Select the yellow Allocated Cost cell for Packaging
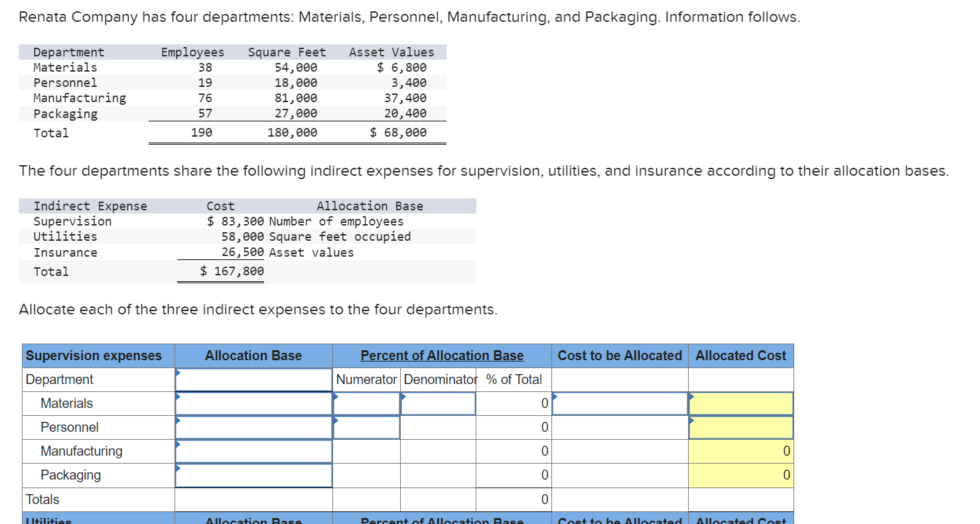The height and width of the screenshot is (524, 980). coord(740,475)
